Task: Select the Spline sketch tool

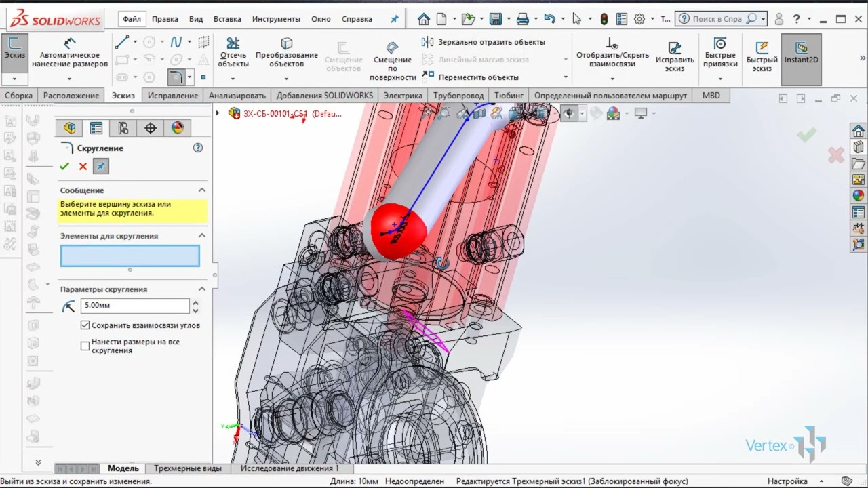Action: 176,42
